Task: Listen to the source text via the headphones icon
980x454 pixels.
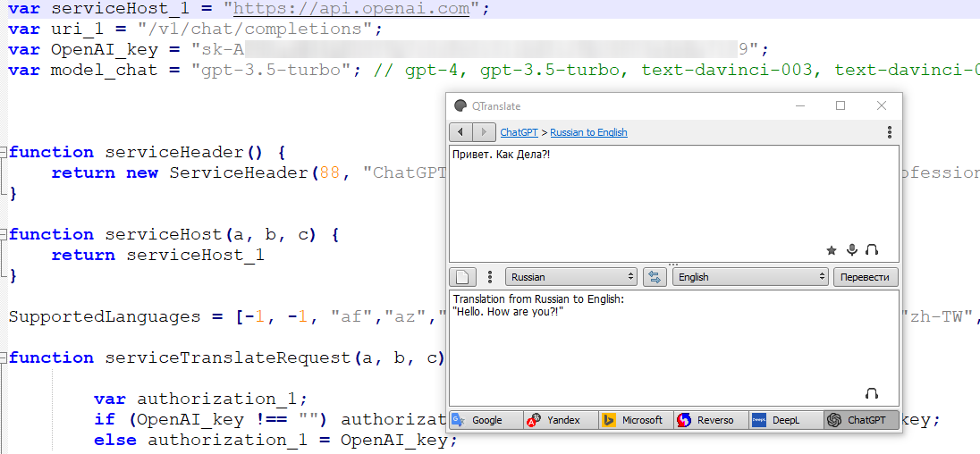Action: pyautogui.click(x=872, y=250)
